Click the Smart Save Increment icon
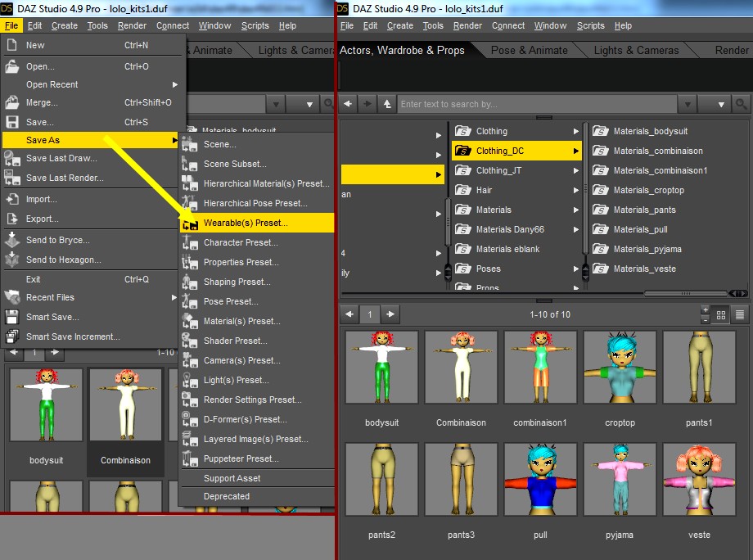753x560 pixels. [12, 336]
